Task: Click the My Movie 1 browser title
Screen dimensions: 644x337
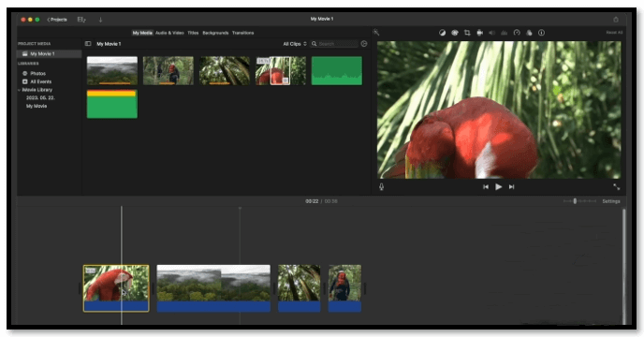Action: (109, 44)
